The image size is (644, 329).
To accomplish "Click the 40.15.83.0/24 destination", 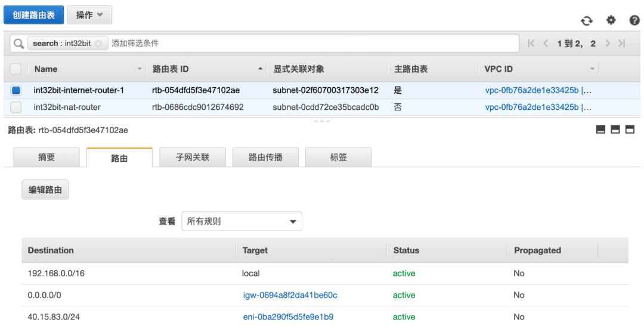I will click(x=54, y=317).
